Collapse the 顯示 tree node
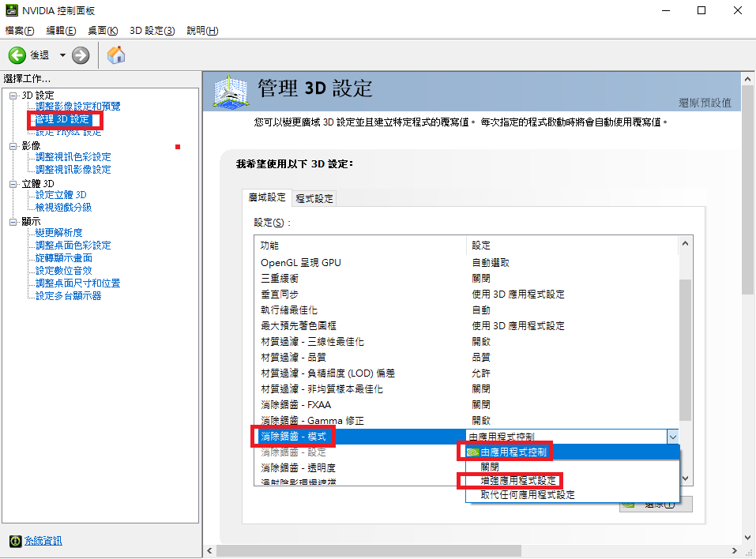The width and height of the screenshot is (756, 559). [x=13, y=222]
